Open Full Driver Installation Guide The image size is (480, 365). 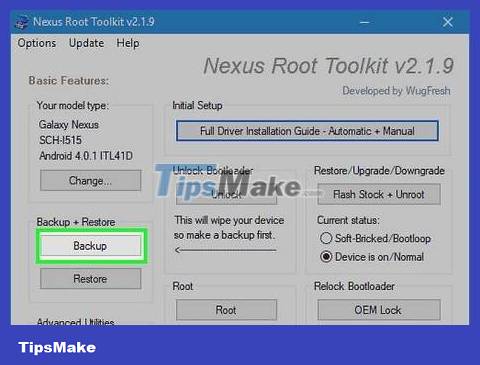point(307,131)
